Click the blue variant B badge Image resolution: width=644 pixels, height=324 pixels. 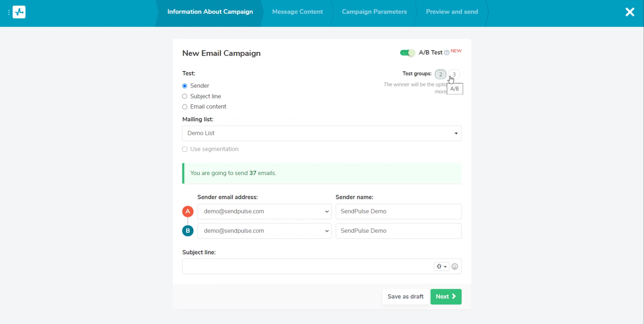[x=188, y=231]
